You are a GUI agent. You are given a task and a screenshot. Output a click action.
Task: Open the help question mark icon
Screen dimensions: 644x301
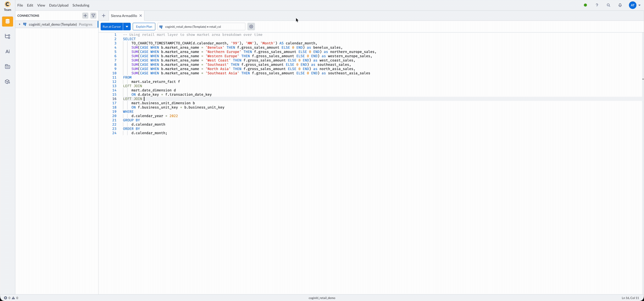pos(597,5)
